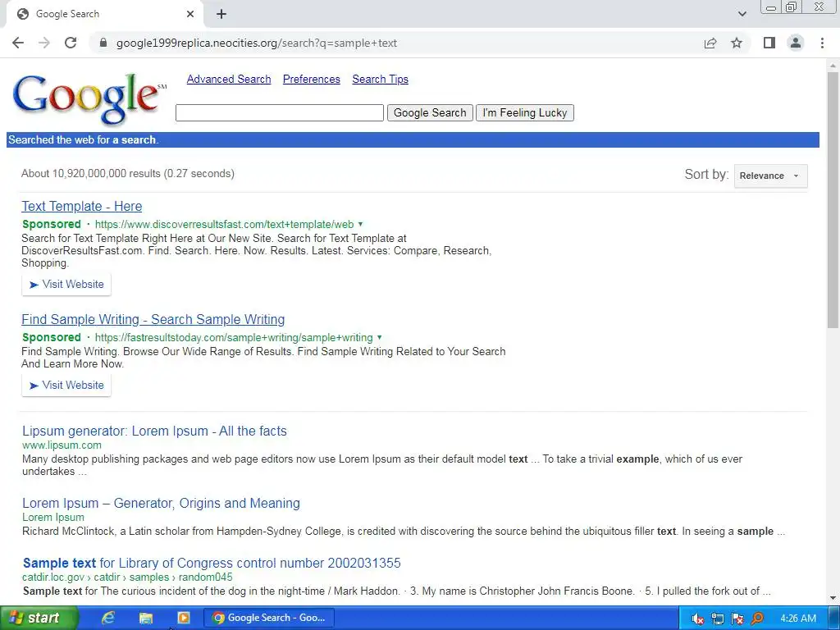Click the I'm Feeling Lucky button
840x630 pixels.
(x=524, y=112)
